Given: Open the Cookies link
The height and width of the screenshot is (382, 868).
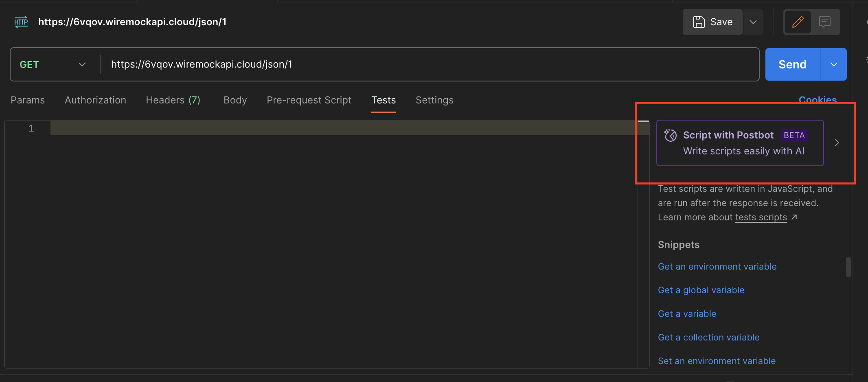Looking at the screenshot, I should pos(818,99).
